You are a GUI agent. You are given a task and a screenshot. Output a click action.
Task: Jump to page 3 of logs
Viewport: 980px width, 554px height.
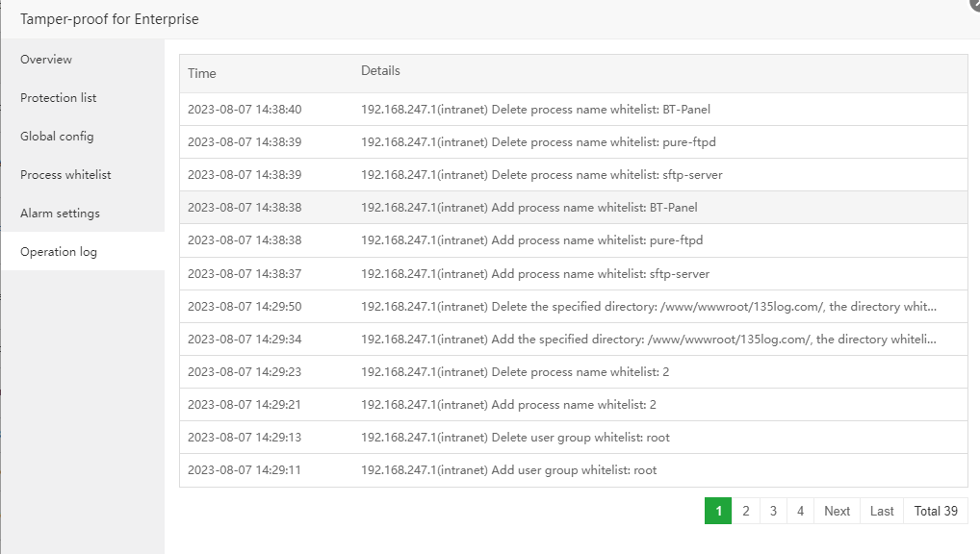(x=773, y=511)
